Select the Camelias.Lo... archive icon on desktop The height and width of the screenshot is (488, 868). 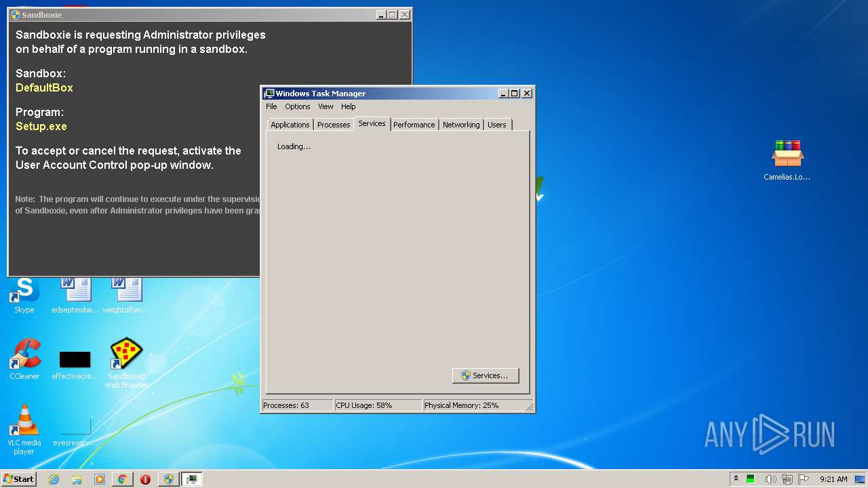pyautogui.click(x=787, y=160)
